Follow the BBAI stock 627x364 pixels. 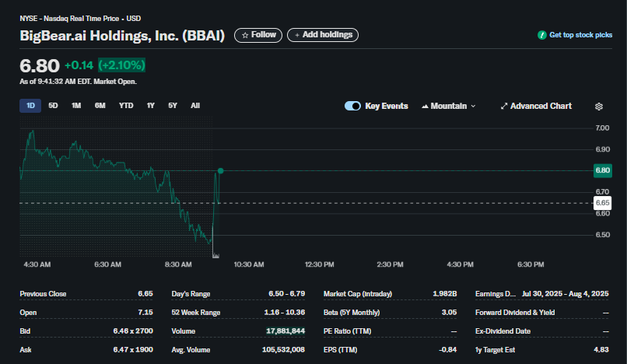click(x=258, y=35)
